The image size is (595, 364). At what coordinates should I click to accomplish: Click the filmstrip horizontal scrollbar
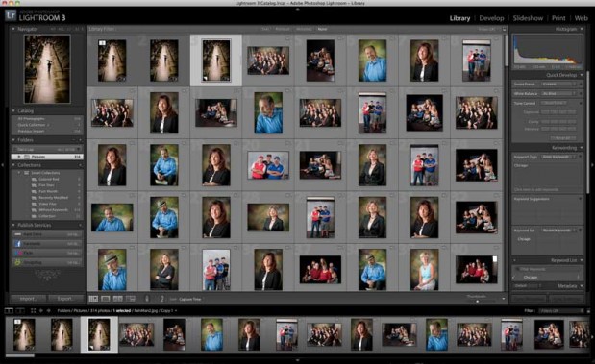20,355
